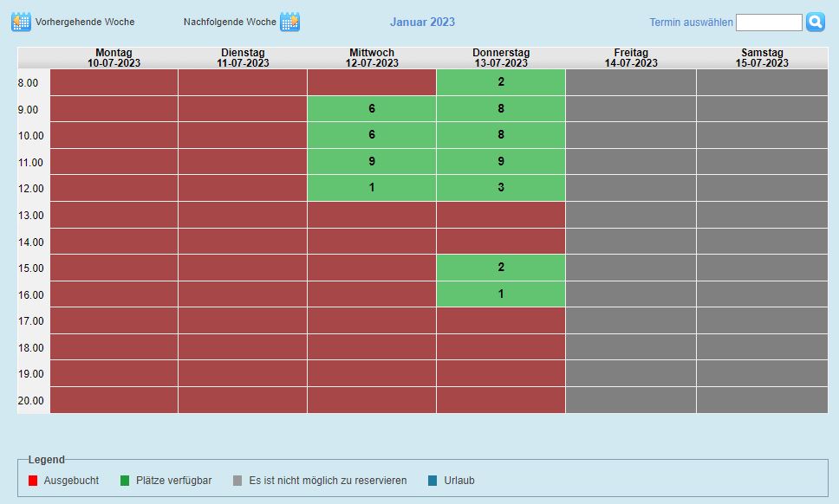The image size is (839, 504).
Task: Pick Thursday 16.00 slot with 1 place
Action: tap(501, 294)
